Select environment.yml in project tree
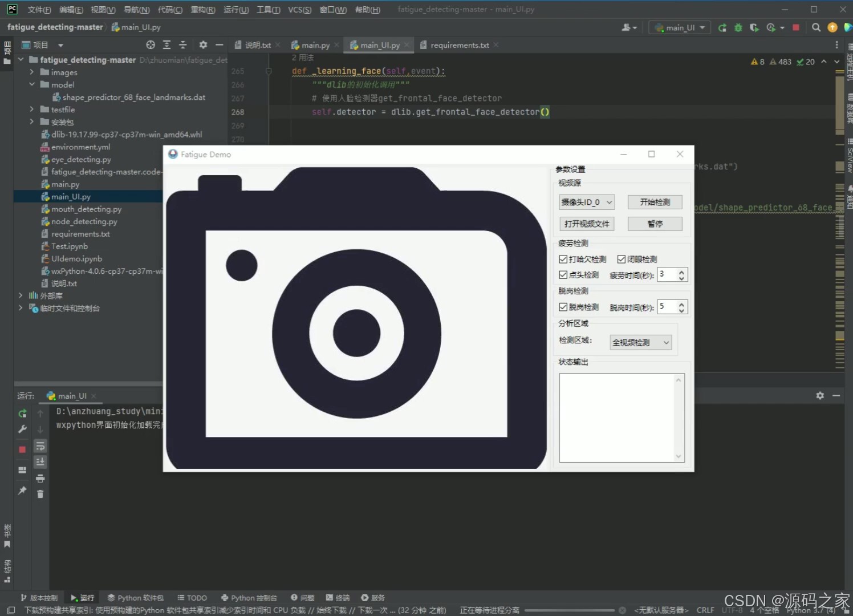Screen dimensions: 853x616 [80, 147]
